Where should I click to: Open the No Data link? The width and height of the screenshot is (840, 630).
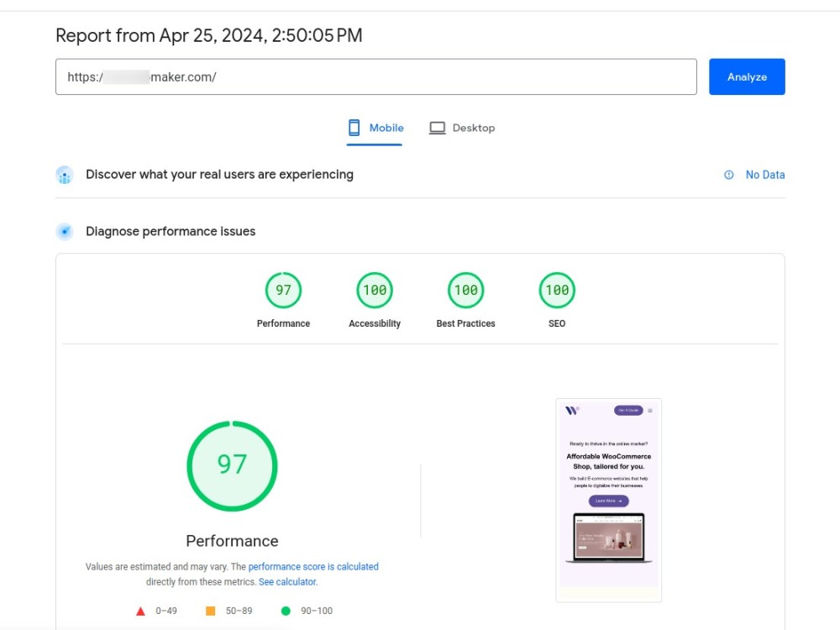[x=765, y=175]
